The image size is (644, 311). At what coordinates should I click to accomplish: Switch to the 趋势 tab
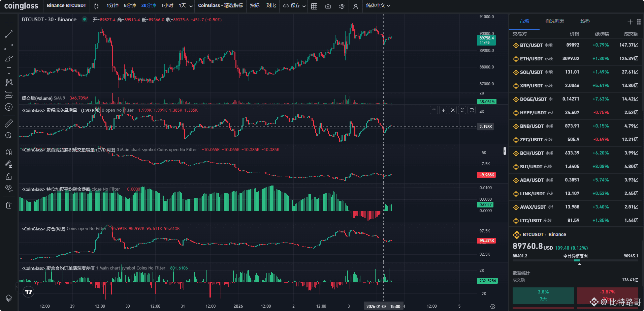click(x=585, y=22)
